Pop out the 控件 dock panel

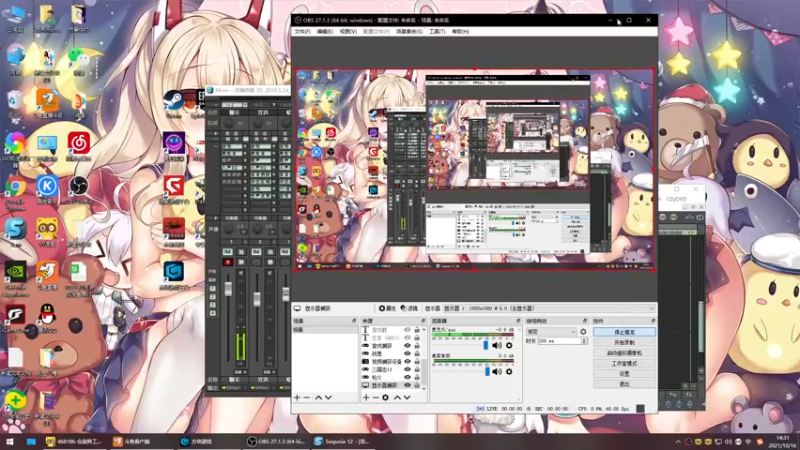coord(653,321)
